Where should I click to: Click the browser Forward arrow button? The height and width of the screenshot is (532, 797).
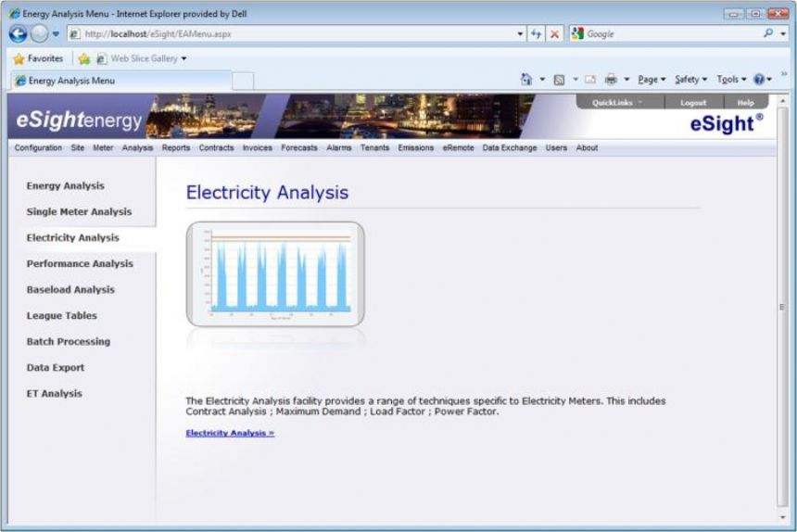[x=39, y=34]
